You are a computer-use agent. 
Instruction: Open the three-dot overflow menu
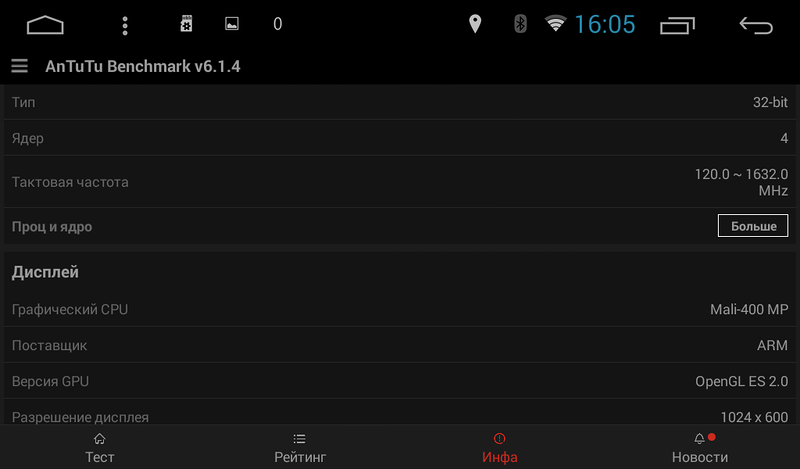coord(125,25)
